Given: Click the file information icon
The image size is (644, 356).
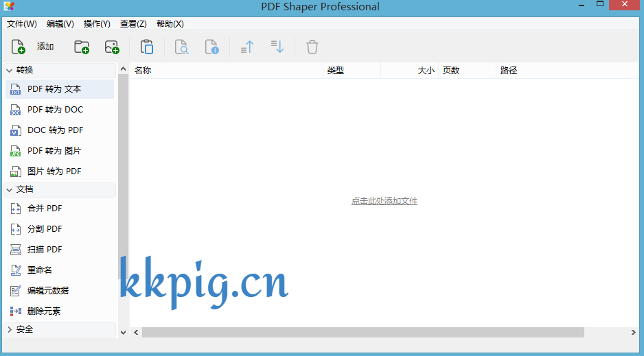Looking at the screenshot, I should [x=212, y=47].
